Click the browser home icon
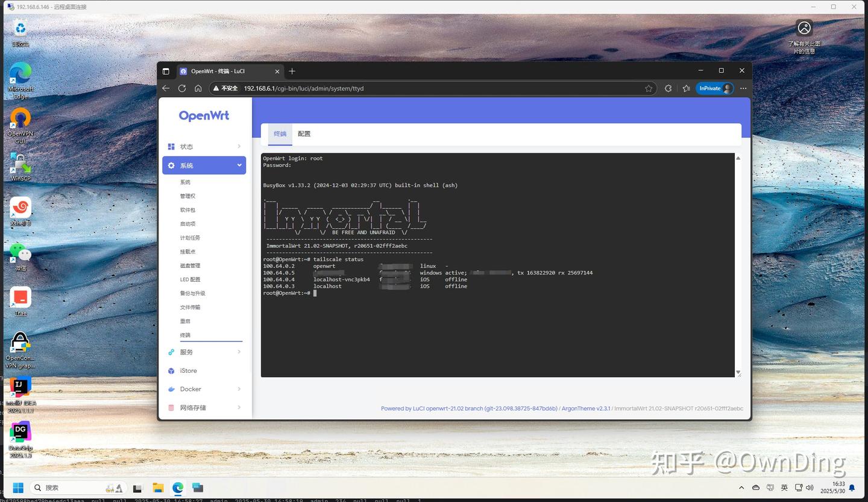Screen dimensions: 868x502 point(198,88)
